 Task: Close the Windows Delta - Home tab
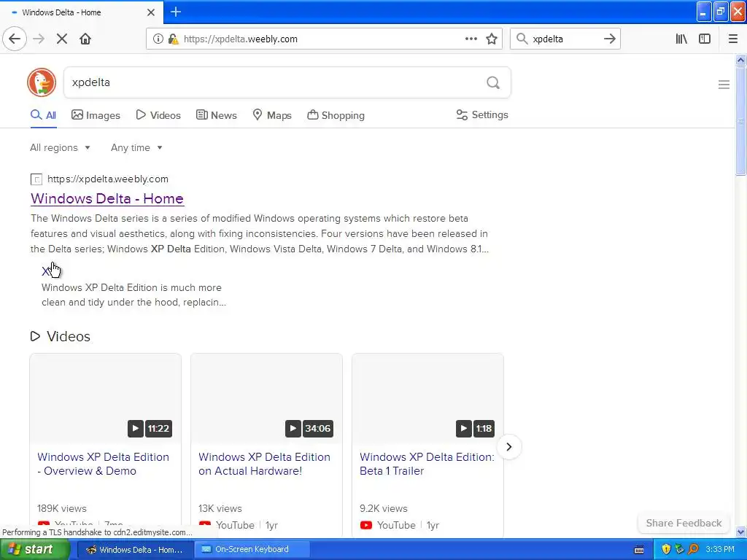click(x=151, y=12)
